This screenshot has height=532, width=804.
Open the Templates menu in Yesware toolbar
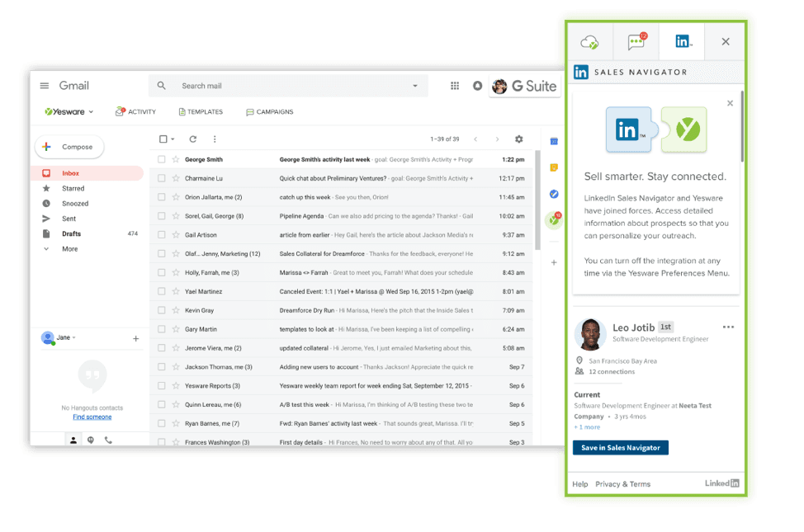[x=201, y=112]
